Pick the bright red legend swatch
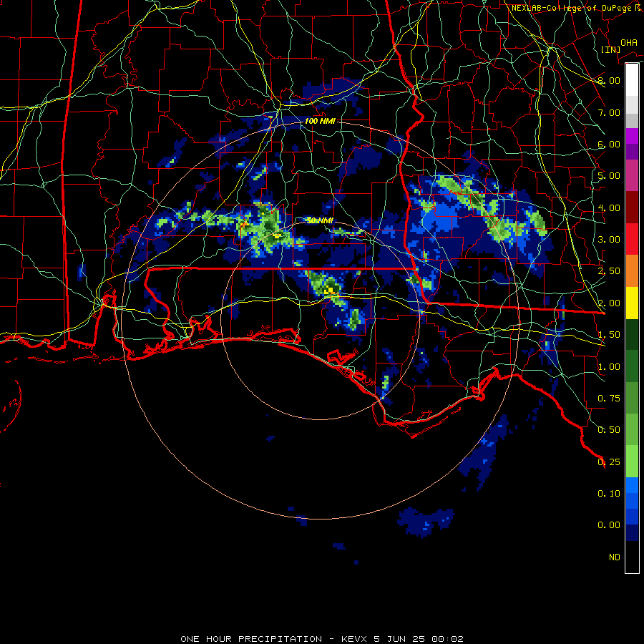Image resolution: width=644 pixels, height=644 pixels. [632, 239]
